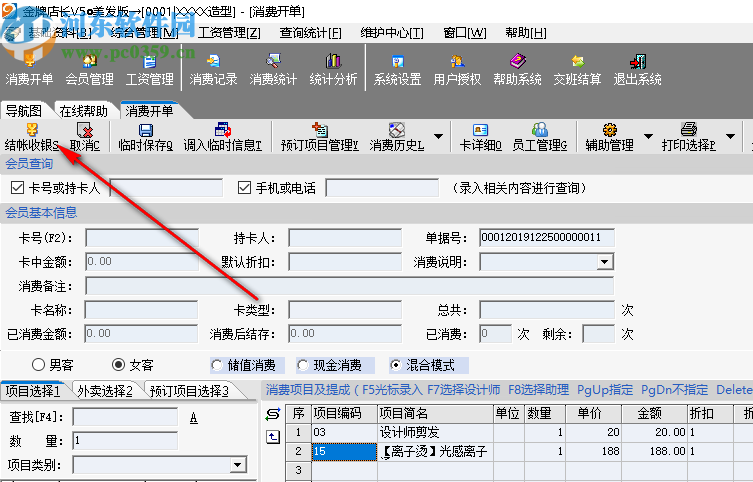Click 卡号(F2) input field
The width and height of the screenshot is (753, 482).
click(142, 238)
